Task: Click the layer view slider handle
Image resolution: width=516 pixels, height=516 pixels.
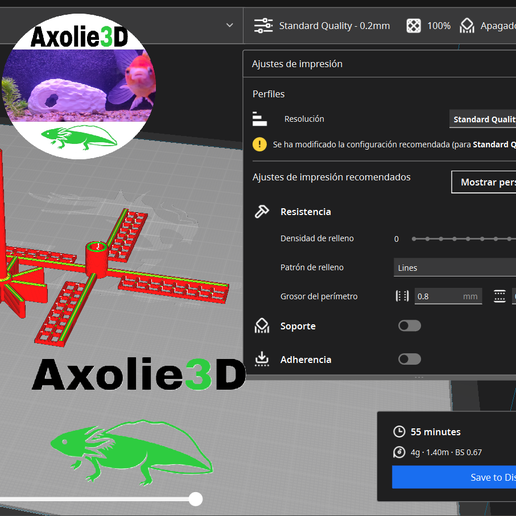Action: tap(196, 499)
